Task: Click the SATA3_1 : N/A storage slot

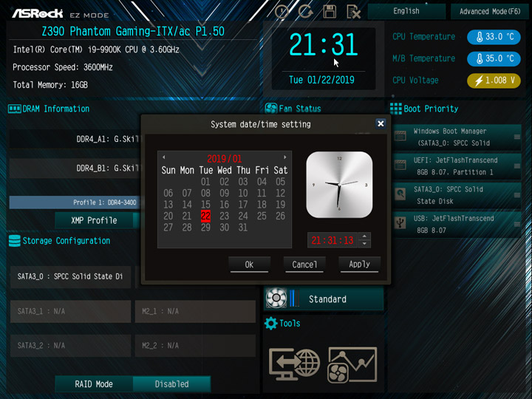Action: click(70, 311)
